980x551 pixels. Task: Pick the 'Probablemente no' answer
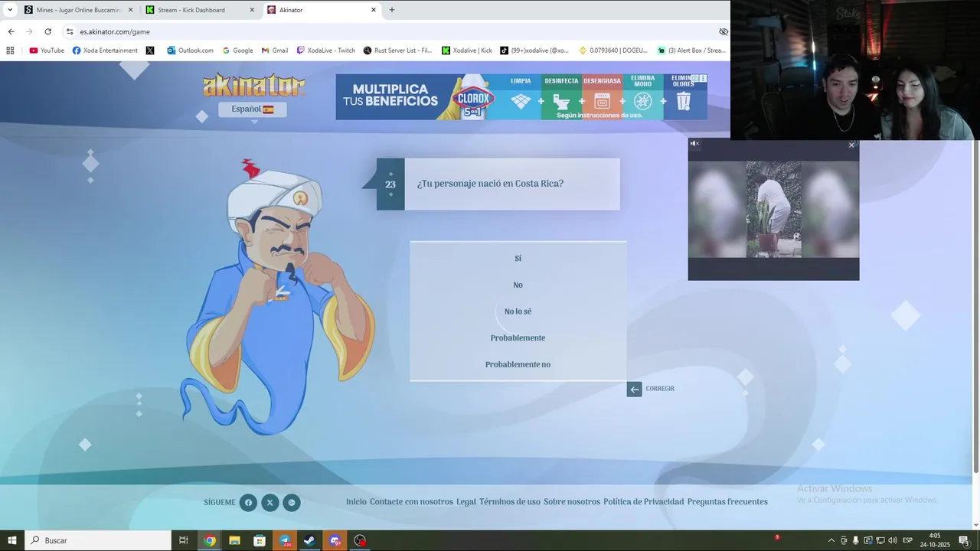(518, 364)
